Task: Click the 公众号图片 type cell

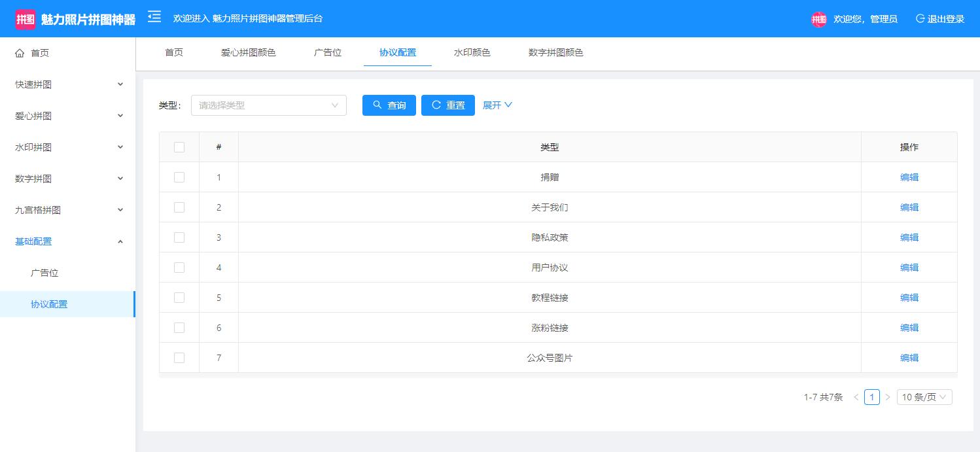Action: coord(550,358)
